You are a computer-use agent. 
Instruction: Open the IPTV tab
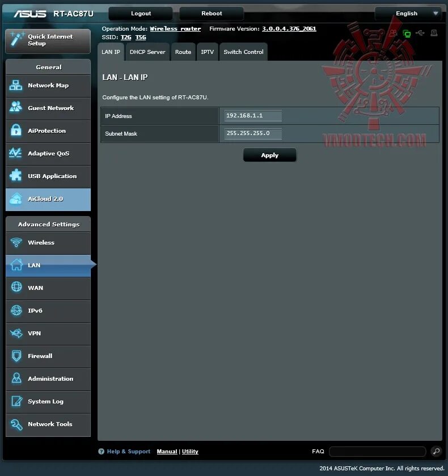click(208, 52)
